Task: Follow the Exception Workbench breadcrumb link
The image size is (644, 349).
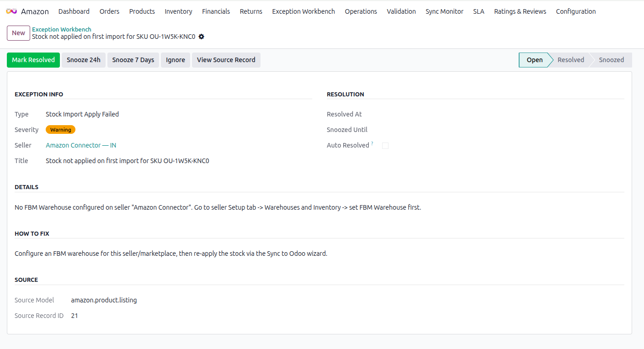Action: [62, 29]
